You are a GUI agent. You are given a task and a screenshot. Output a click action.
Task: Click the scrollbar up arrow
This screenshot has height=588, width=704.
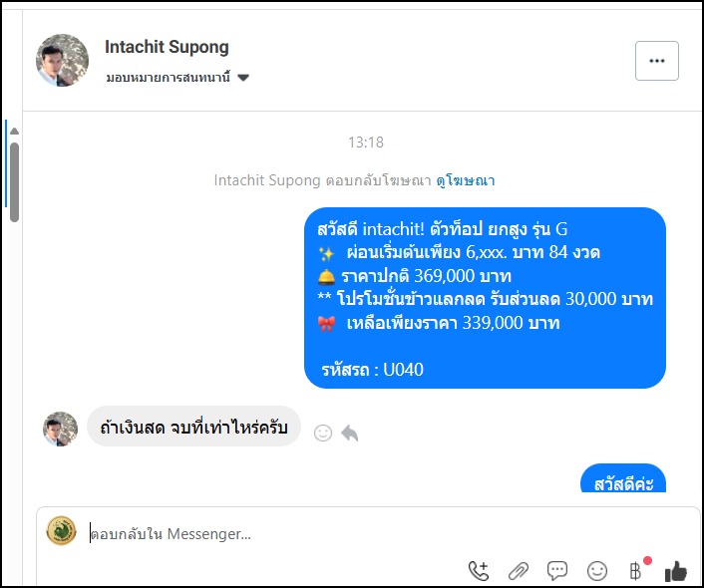(14, 132)
